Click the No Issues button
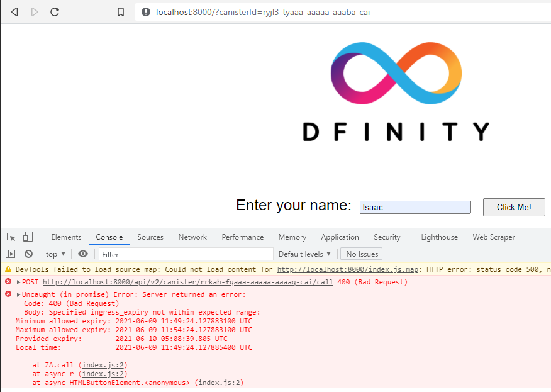 coord(362,254)
